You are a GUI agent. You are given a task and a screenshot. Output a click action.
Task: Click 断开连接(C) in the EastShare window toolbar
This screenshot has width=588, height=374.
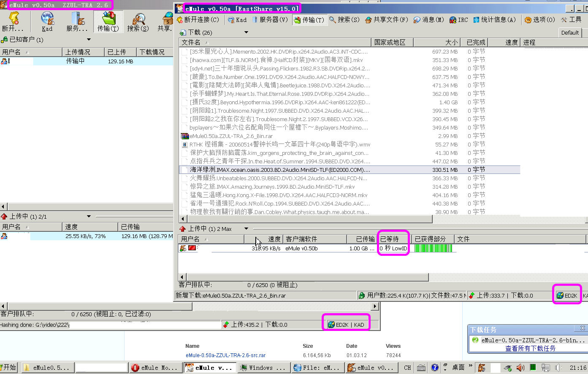point(198,20)
